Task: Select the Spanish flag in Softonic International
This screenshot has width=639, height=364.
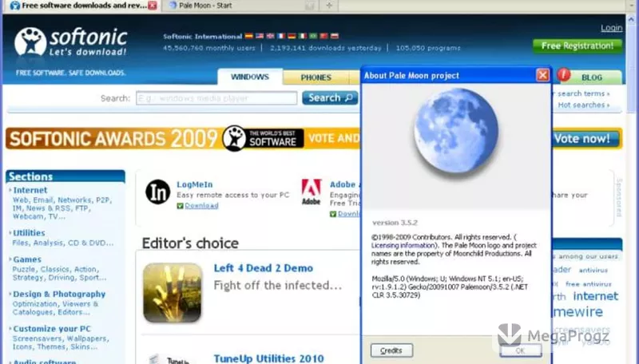Action: (248, 36)
